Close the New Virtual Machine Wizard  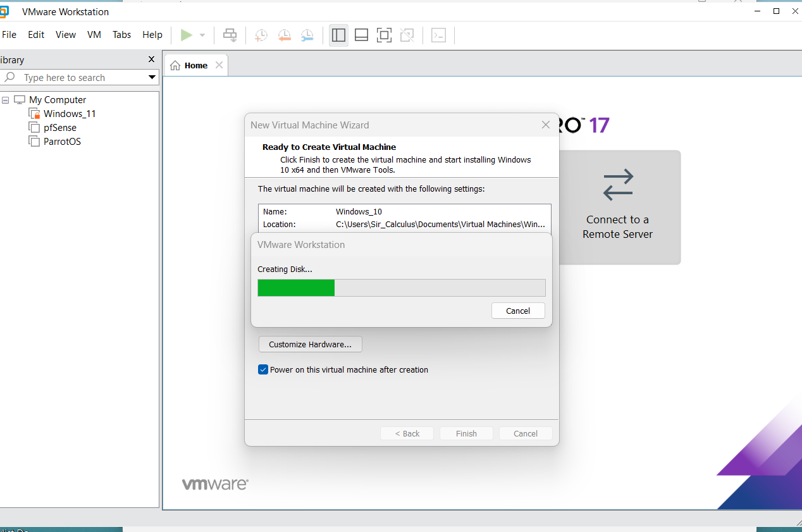coord(546,125)
